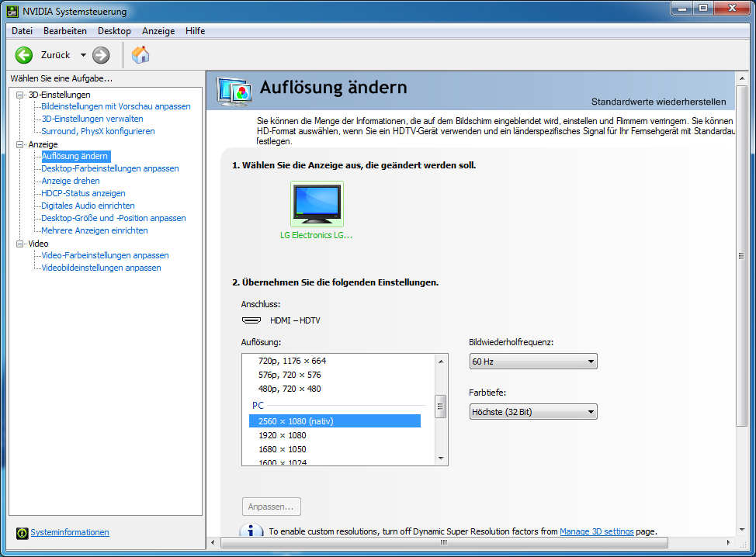The width and height of the screenshot is (756, 557).
Task: Collapse the Anzeige tree node
Action: click(x=19, y=144)
